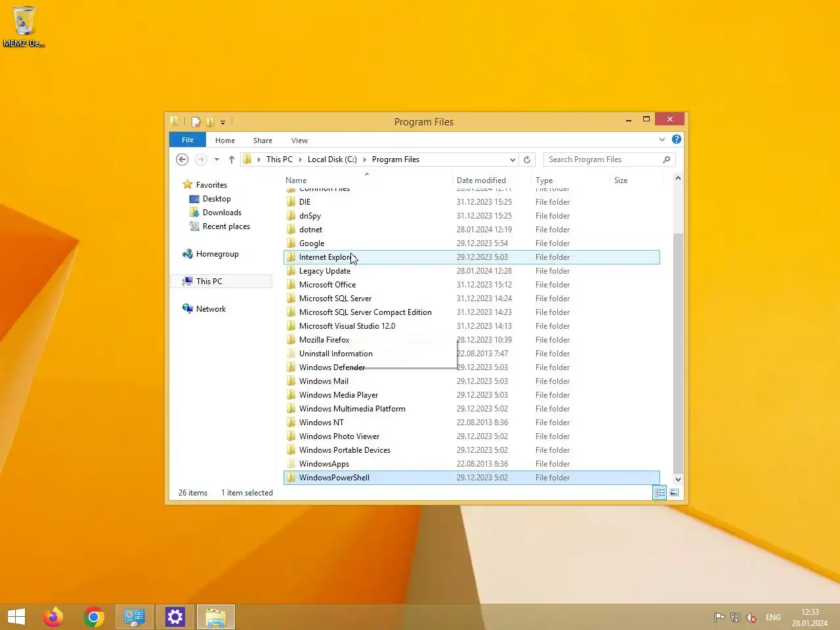This screenshot has width=840, height=630.
Task: Click the New folder quick access icon
Action: click(210, 121)
